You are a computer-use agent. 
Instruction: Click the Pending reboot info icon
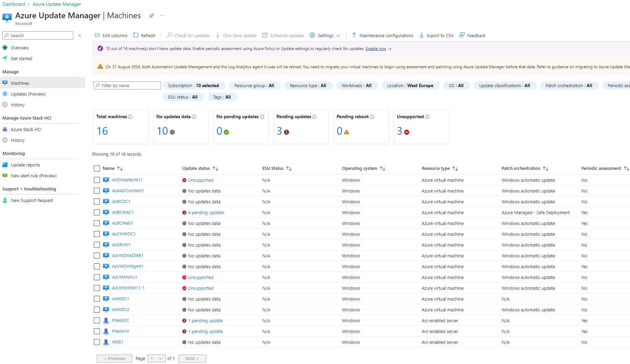[x=372, y=117]
